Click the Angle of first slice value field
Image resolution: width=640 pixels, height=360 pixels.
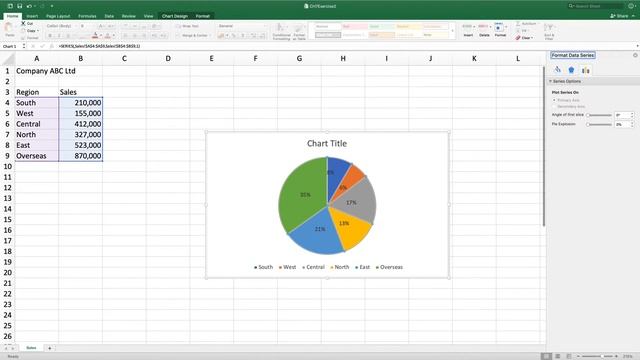pos(622,115)
